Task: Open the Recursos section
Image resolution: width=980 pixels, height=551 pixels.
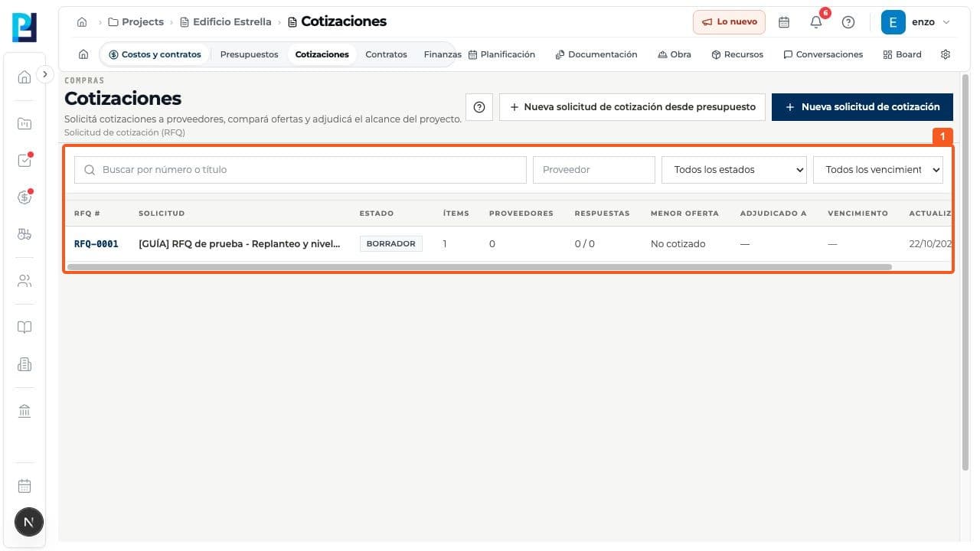Action: pyautogui.click(x=737, y=54)
